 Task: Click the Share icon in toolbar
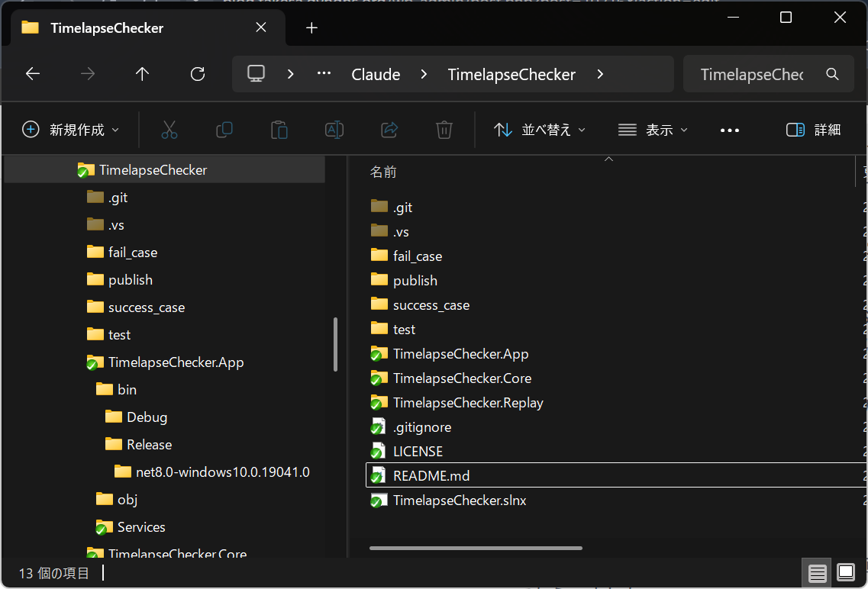(x=389, y=130)
